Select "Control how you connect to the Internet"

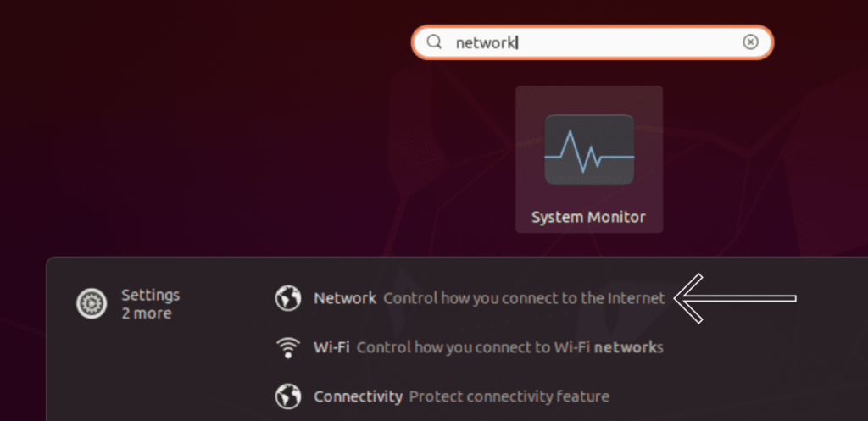pyautogui.click(x=524, y=298)
